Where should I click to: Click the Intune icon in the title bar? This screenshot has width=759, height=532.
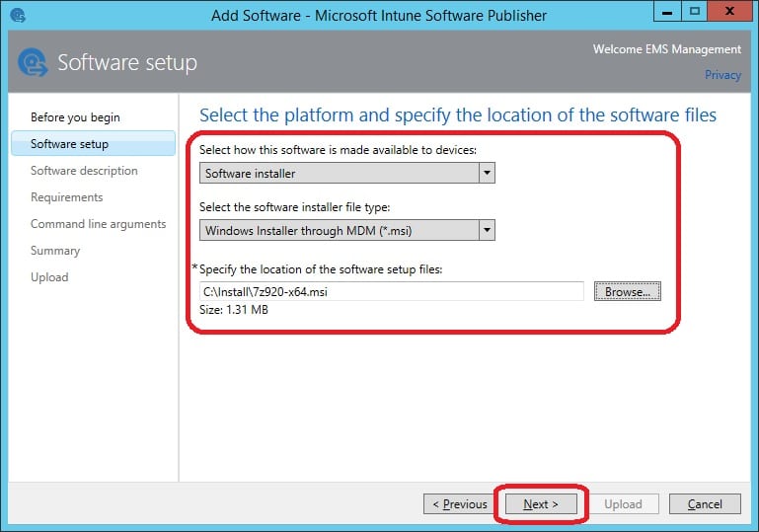pyautogui.click(x=18, y=15)
